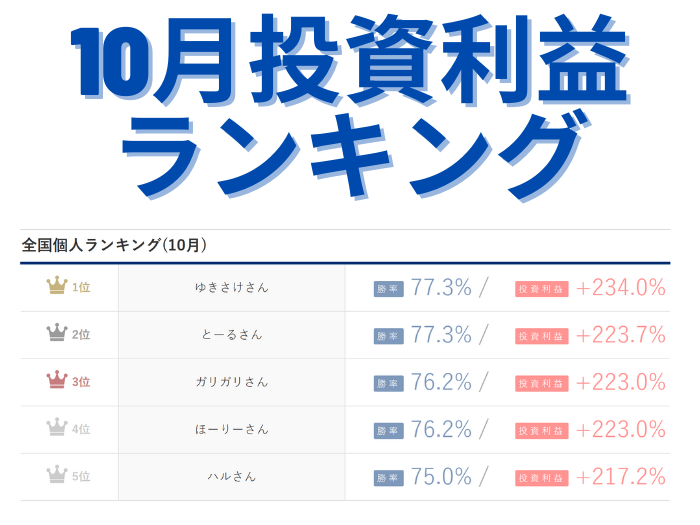Click the +234.0% profit value
700x525 pixels.
620,288
